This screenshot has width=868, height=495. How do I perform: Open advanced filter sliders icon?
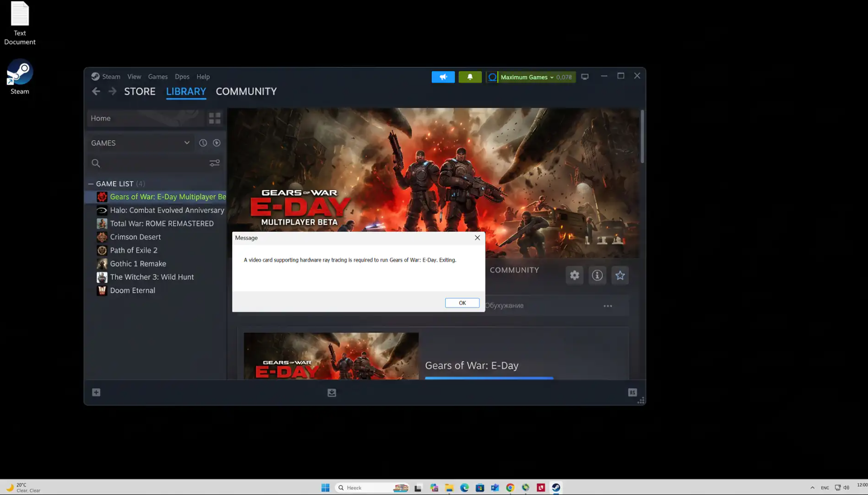pyautogui.click(x=215, y=163)
